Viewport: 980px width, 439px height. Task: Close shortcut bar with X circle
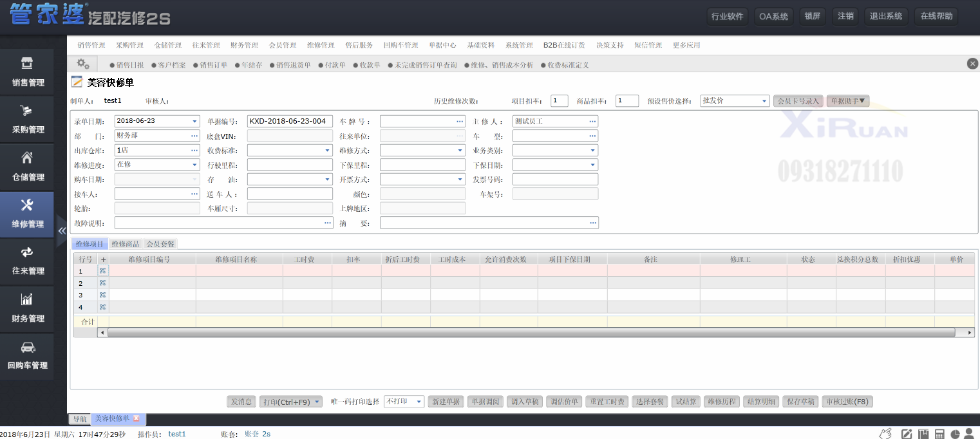tap(972, 63)
